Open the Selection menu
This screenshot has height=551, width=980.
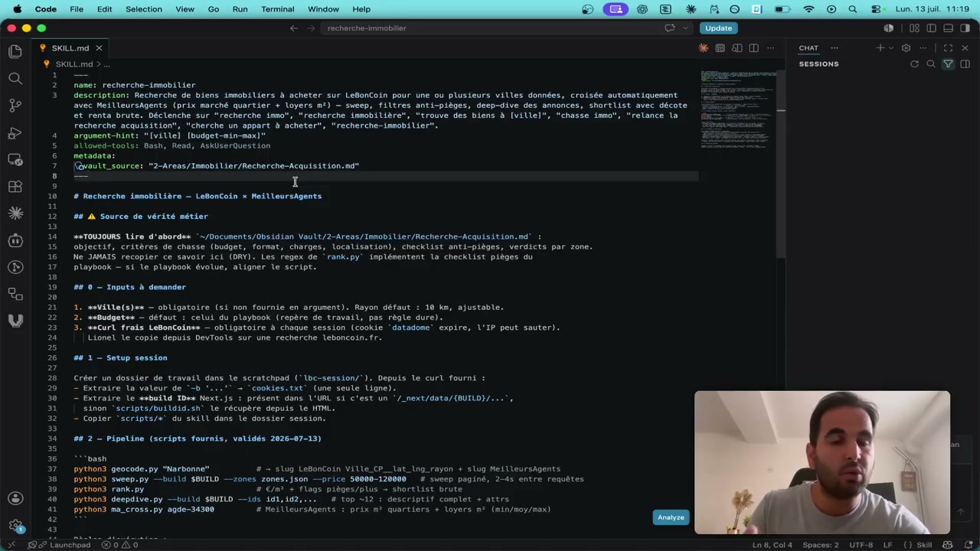[x=143, y=9]
